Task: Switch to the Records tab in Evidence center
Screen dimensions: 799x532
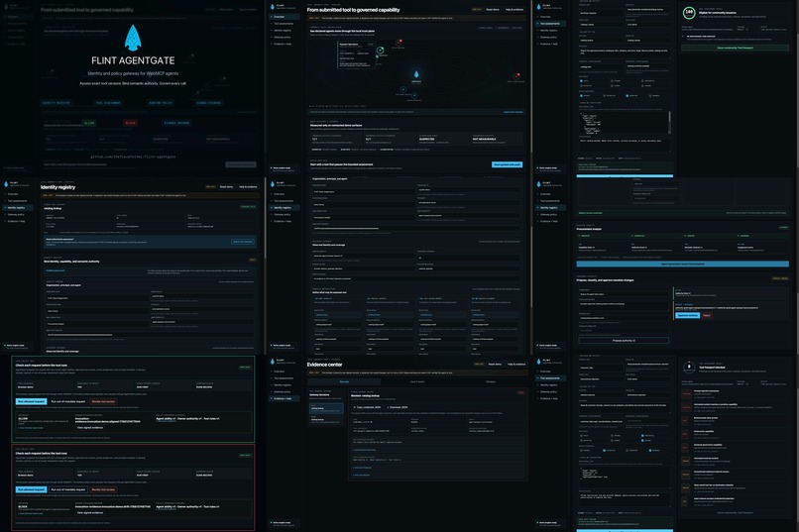Action: 344,381
